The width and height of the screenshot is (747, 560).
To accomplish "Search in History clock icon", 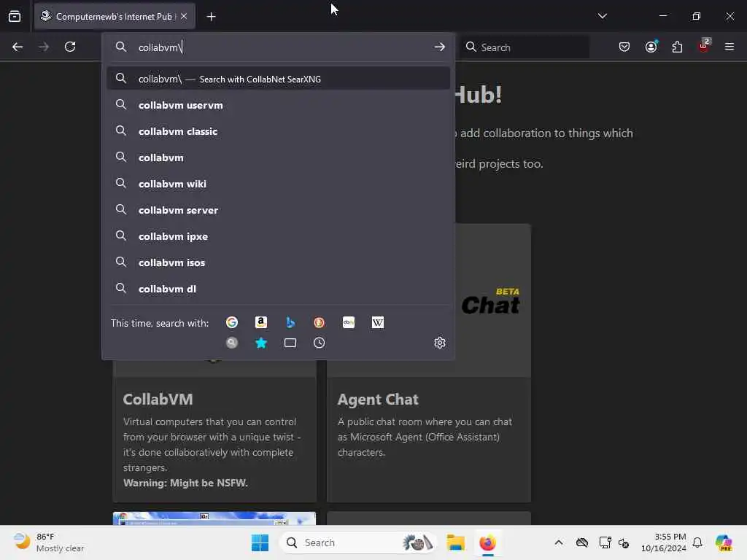I will coord(320,343).
